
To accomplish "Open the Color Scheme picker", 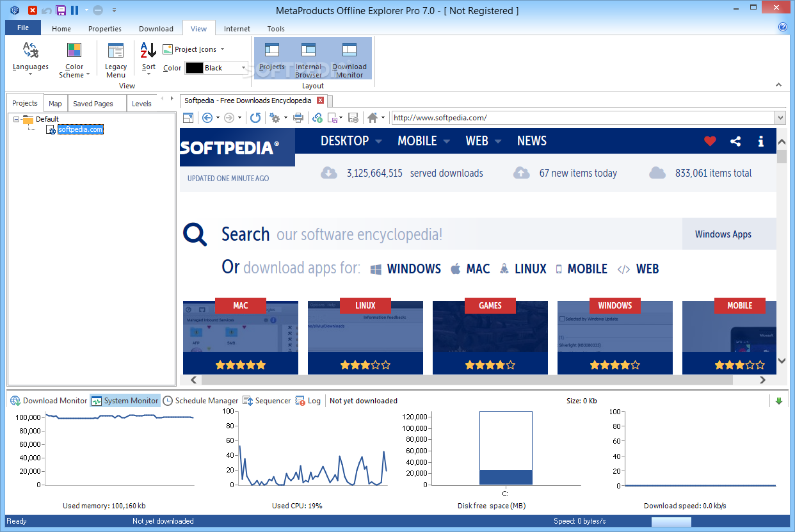I will [74, 60].
